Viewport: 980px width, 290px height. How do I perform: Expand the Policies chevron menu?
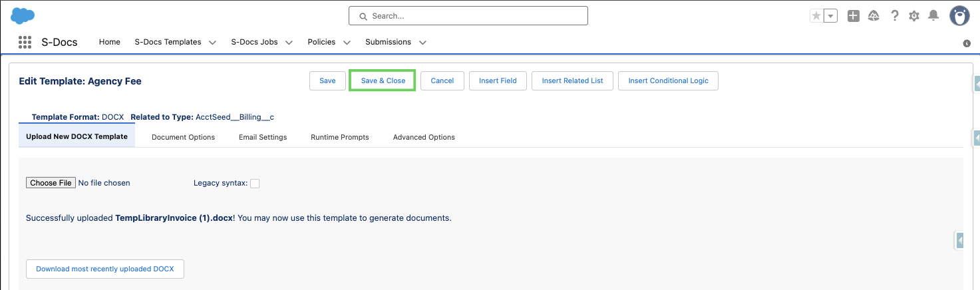pyautogui.click(x=347, y=43)
